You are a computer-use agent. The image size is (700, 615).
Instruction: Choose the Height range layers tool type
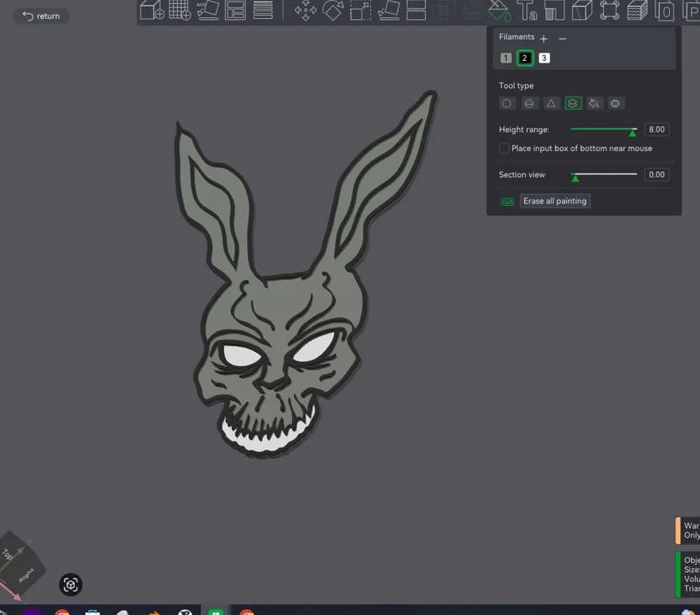573,104
